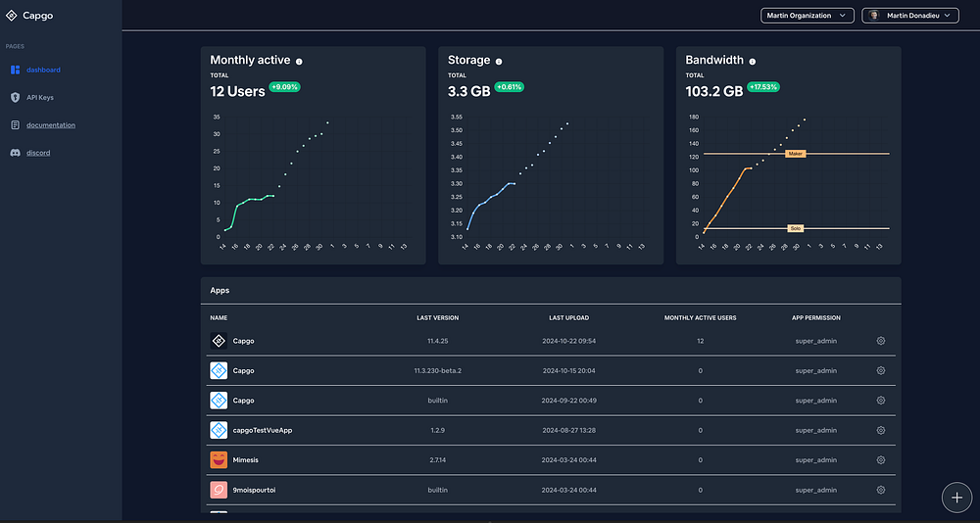Click the info icon next to Monthly active

coord(299,62)
